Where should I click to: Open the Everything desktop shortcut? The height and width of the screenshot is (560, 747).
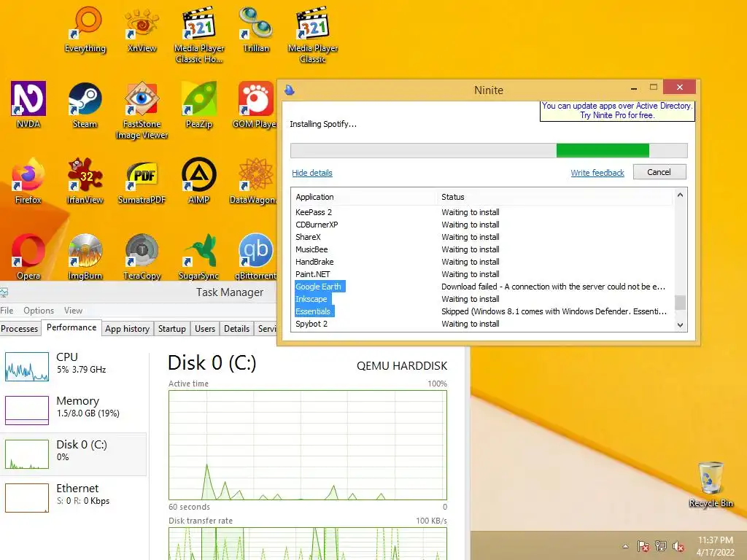[x=85, y=29]
